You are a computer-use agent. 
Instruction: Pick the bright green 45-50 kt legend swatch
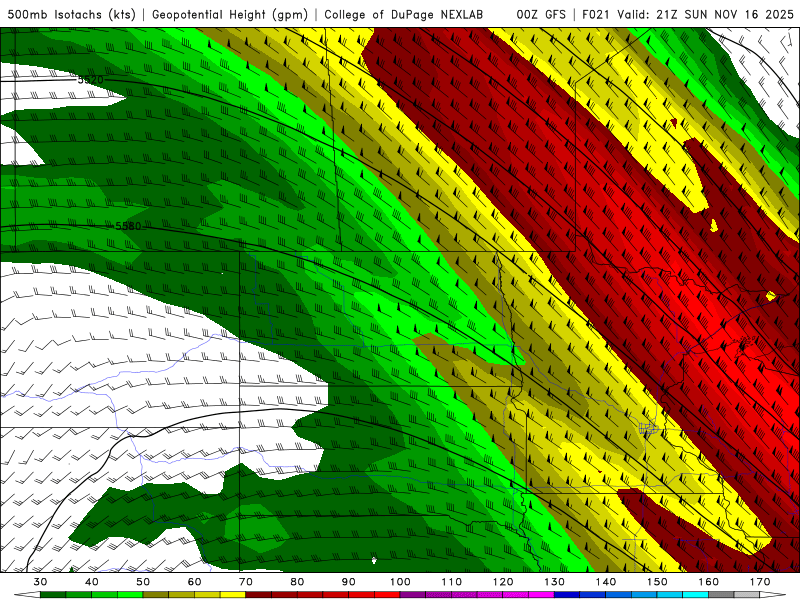130,595
